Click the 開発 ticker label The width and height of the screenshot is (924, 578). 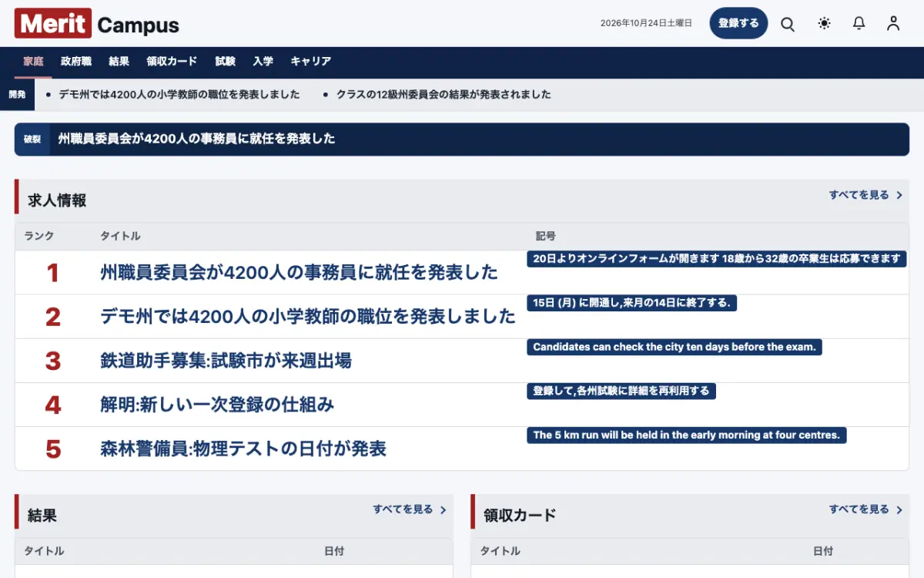(17, 95)
